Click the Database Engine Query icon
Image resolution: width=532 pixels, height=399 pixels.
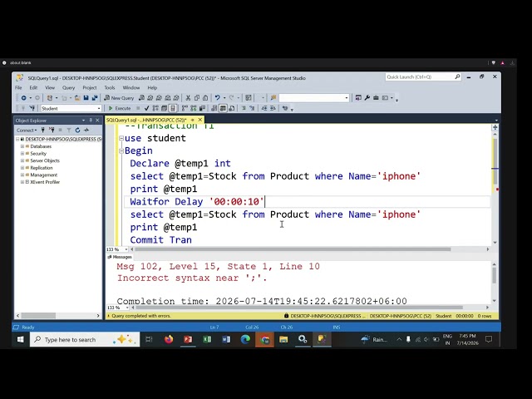pyautogui.click(x=141, y=98)
